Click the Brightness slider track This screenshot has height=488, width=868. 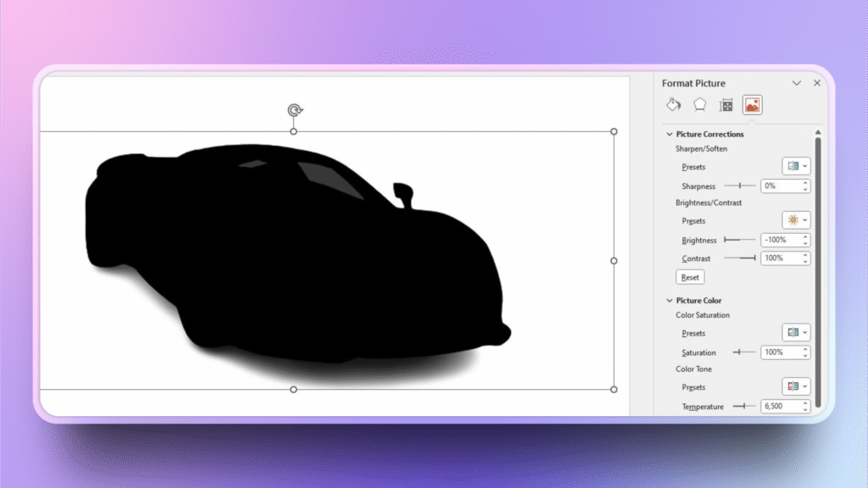pyautogui.click(x=739, y=241)
